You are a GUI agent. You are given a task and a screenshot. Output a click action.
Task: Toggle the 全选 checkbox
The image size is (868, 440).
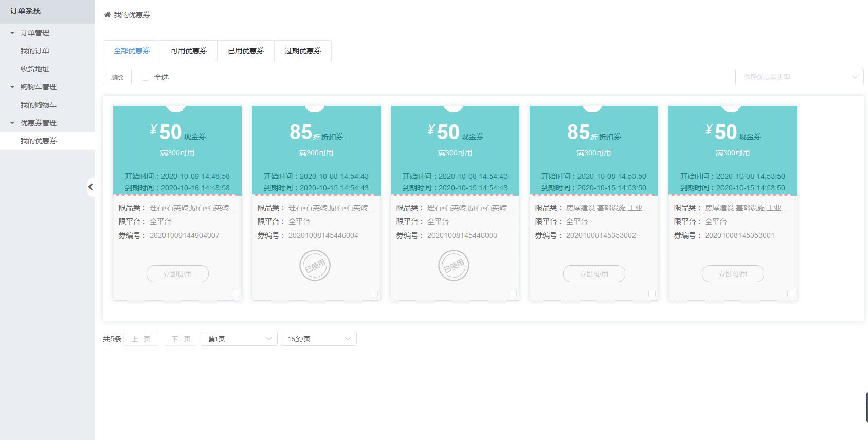tap(146, 77)
